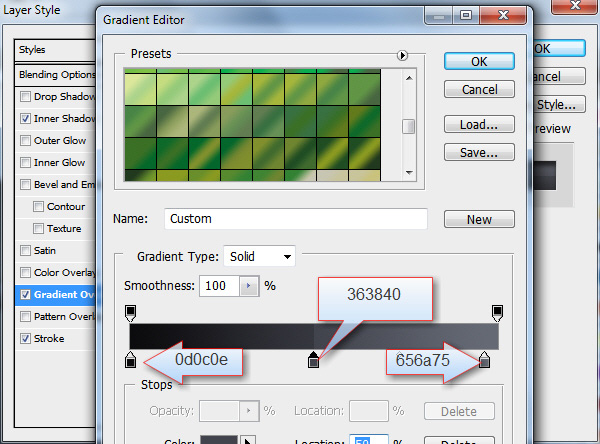The image size is (600, 444).
Task: Click the presets scrollbar thumb
Action: click(409, 127)
